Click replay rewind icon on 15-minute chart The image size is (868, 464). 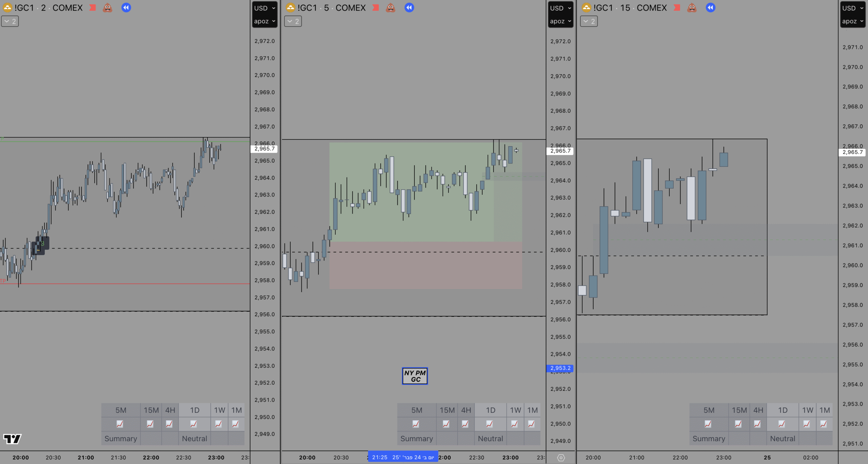(x=710, y=7)
